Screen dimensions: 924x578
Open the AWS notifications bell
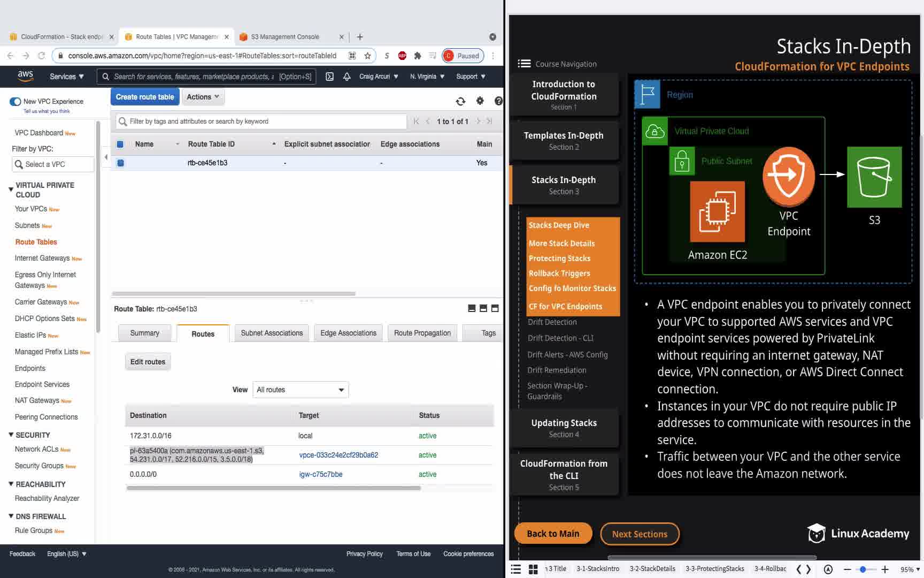[346, 77]
